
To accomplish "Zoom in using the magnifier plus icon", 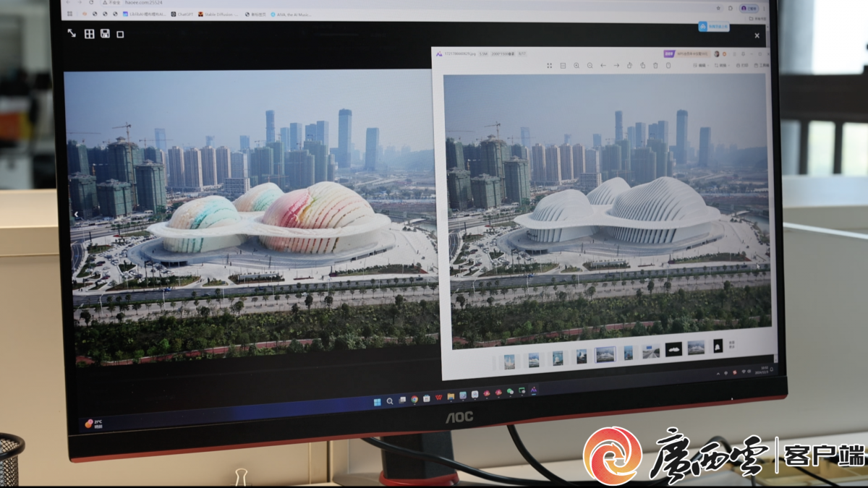I will [576, 65].
